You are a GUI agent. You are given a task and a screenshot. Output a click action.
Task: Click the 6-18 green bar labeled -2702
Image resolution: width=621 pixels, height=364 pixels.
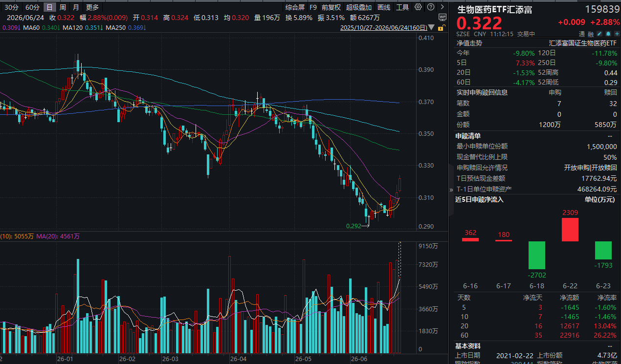[537, 255]
